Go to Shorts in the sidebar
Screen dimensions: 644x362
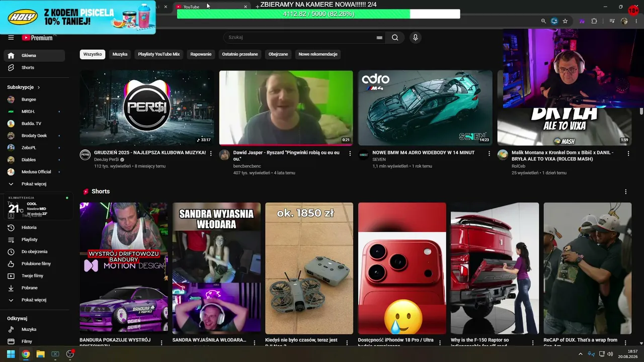pos(34,67)
